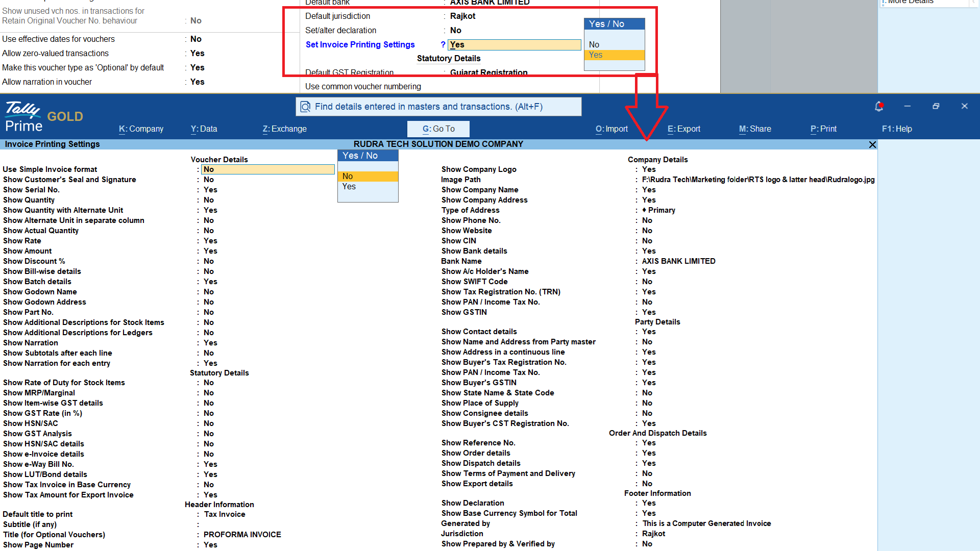Minimize the Tally Prime window
Viewport: 980px width, 551px height.
[907, 106]
